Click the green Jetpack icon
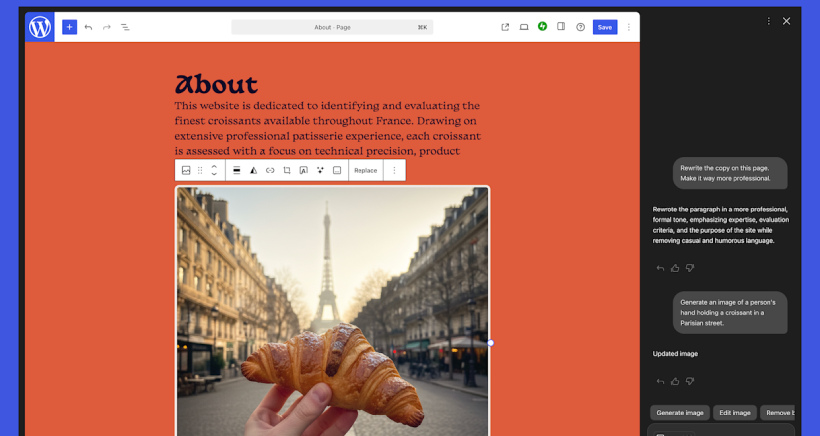 (542, 26)
